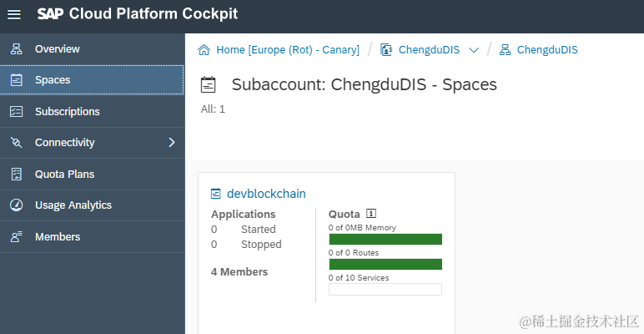This screenshot has height=334, width=644.
Task: Open Members in sidebar
Action: point(92,236)
